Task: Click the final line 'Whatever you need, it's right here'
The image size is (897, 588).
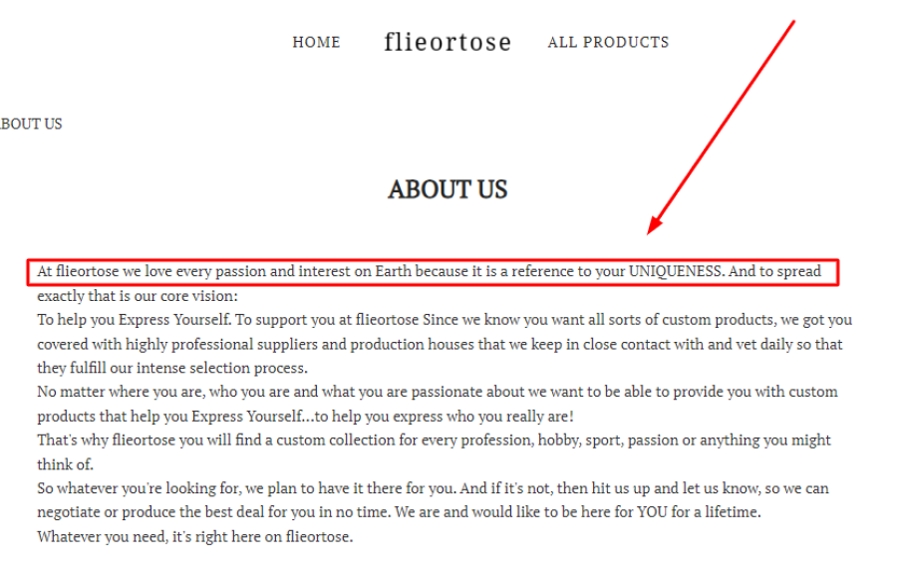Action: click(195, 537)
